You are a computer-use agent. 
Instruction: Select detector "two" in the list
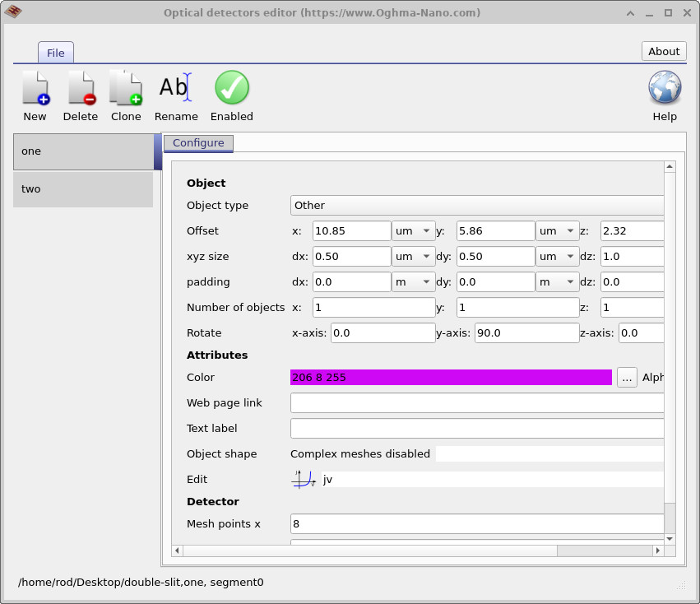point(83,189)
